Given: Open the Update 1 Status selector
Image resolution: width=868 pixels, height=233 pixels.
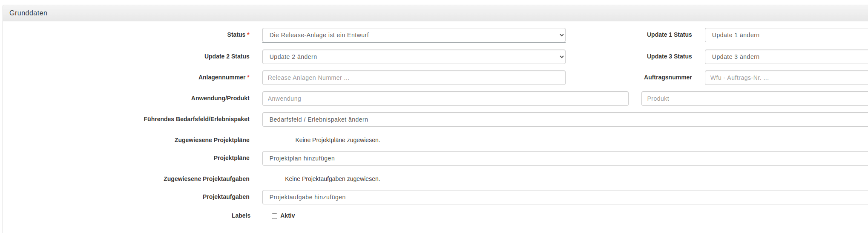Looking at the screenshot, I should click(x=786, y=35).
